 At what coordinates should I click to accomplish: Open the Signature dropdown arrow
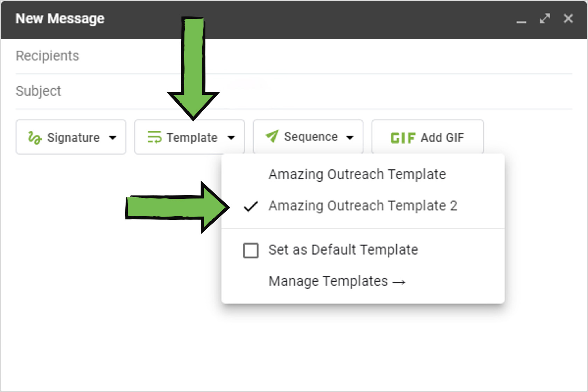point(113,138)
